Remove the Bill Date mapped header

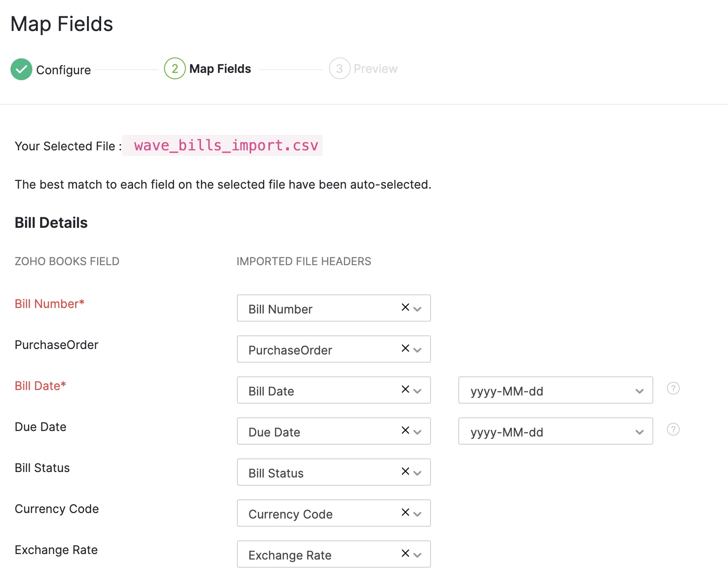point(405,390)
